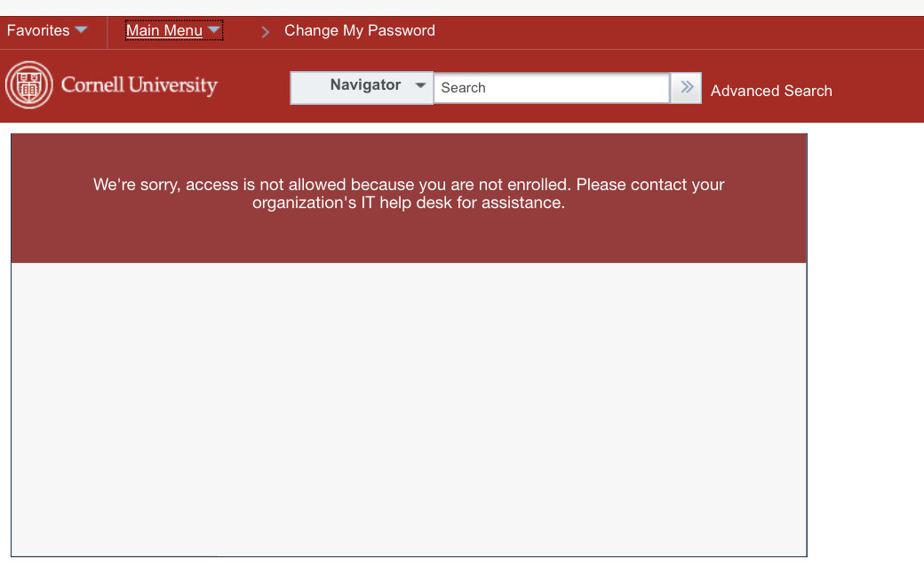Click the Favorites down-arrow icon
Viewport: 924px width, 575px height.
coord(81,30)
